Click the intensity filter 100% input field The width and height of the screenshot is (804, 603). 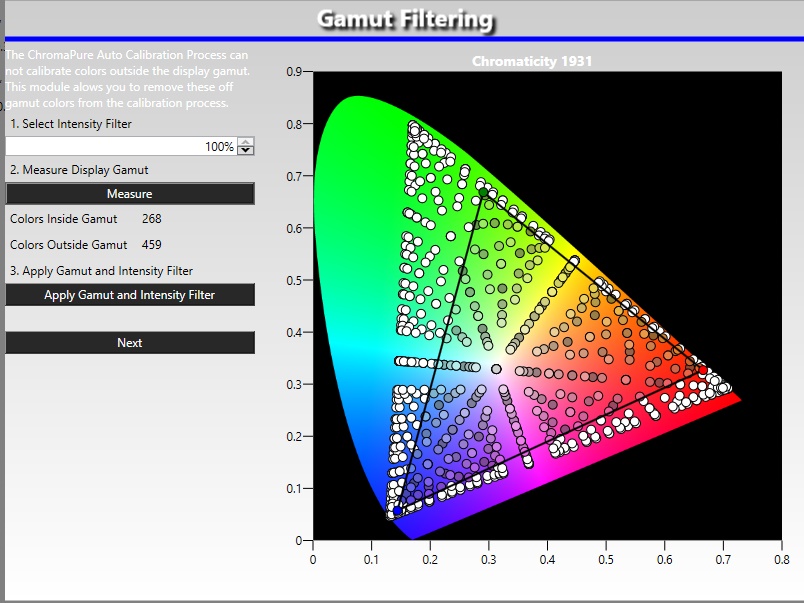click(x=120, y=147)
